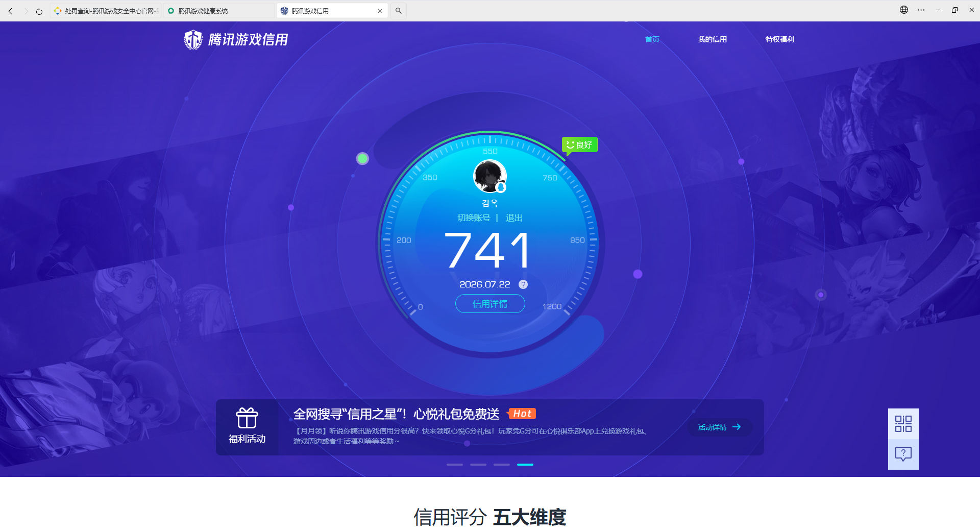This screenshot has width=980, height=531.
Task: Open the three-dot more options menu
Action: (x=921, y=10)
